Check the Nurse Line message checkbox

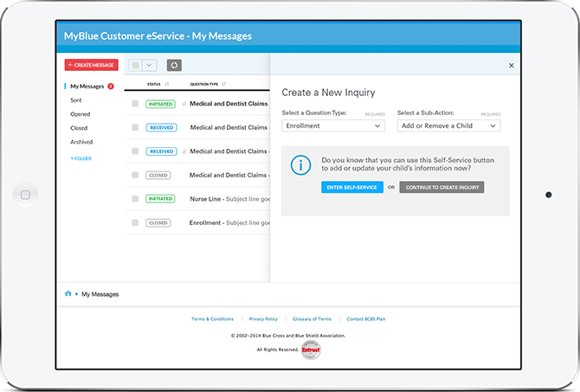135,199
